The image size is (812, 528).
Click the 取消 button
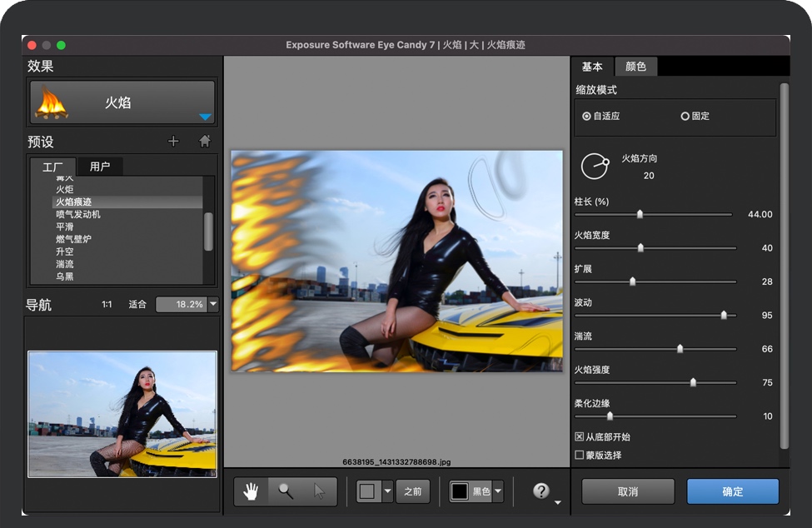627,491
